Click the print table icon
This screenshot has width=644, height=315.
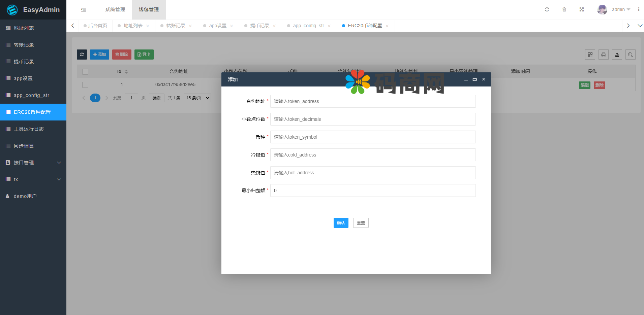tap(604, 55)
